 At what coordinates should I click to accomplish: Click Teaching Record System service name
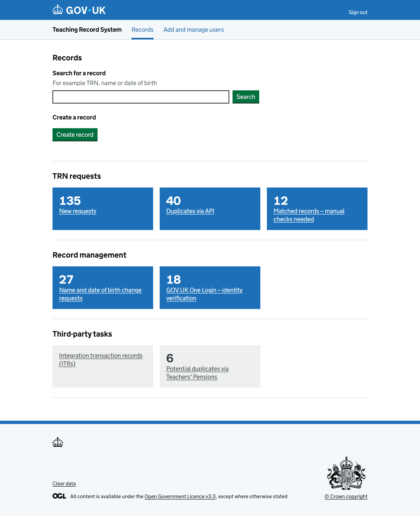point(87,30)
